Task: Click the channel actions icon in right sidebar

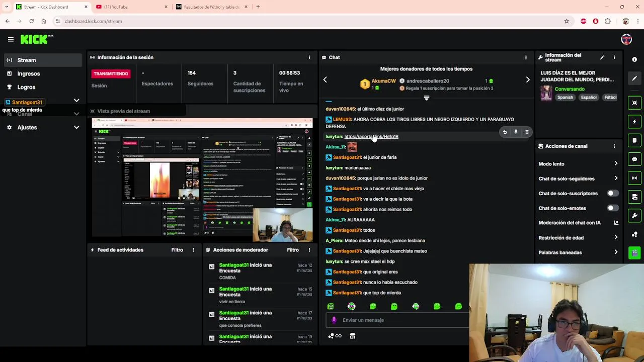Action: [634, 197]
